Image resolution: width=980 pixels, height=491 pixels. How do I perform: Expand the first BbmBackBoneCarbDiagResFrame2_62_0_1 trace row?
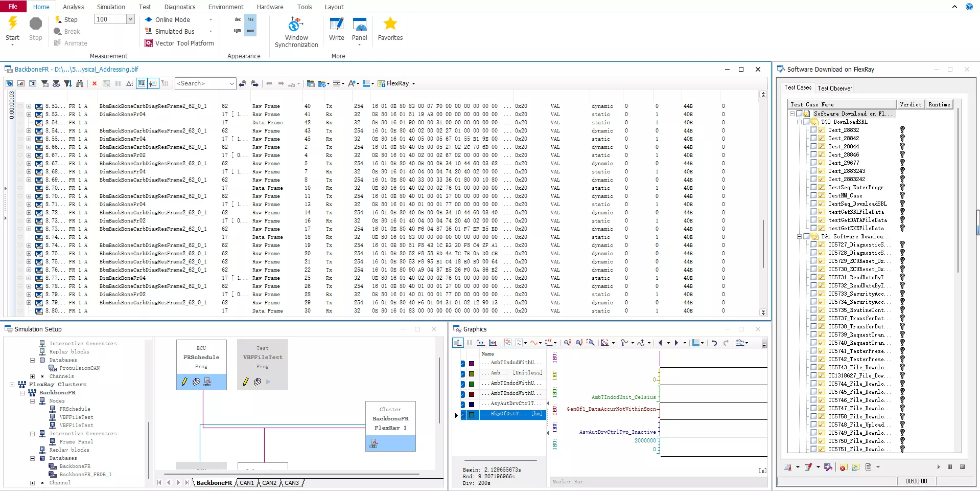(29, 106)
